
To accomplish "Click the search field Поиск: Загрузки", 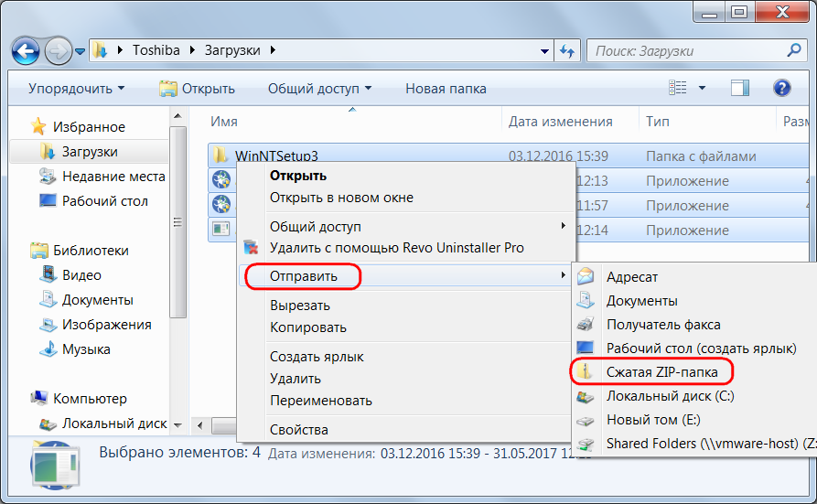I will tap(686, 50).
